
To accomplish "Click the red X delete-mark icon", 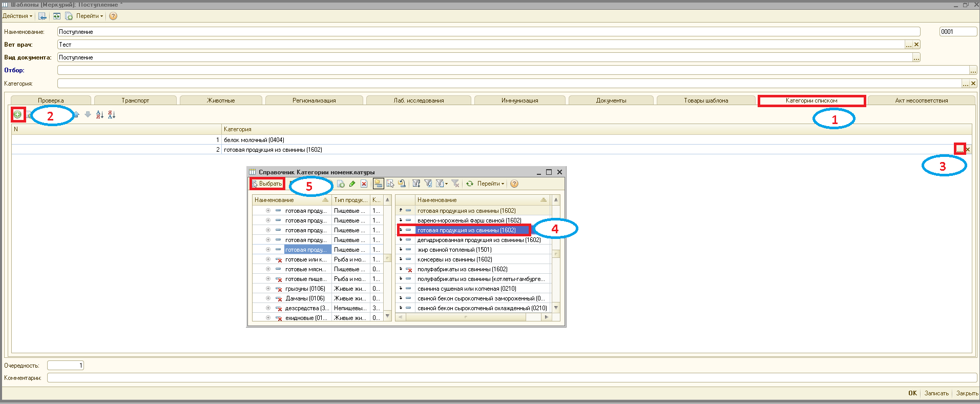I will (364, 184).
